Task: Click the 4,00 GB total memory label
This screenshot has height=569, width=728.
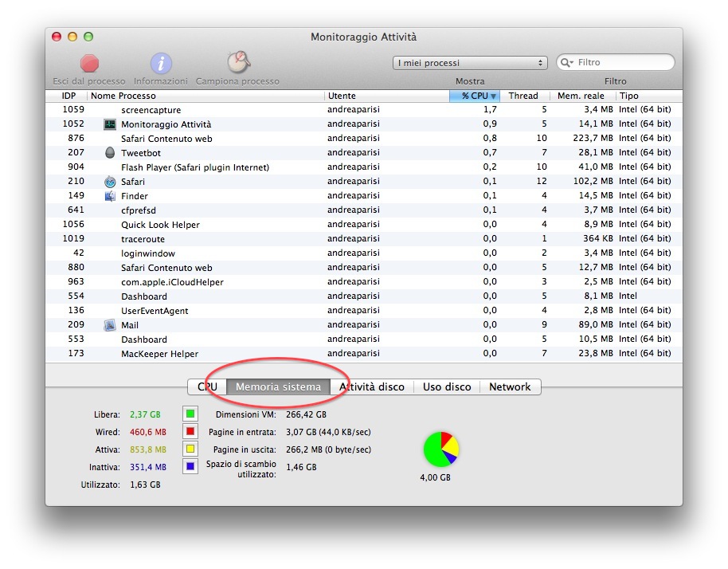Action: (x=435, y=477)
